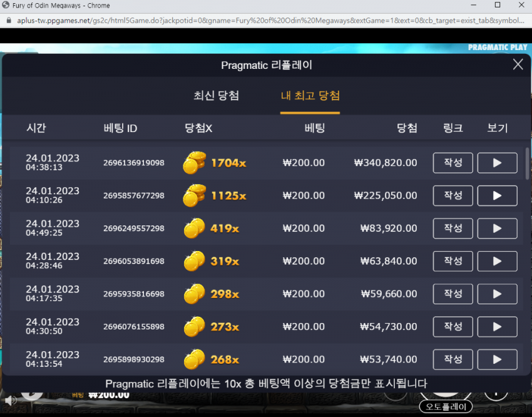Click the timestamp 04:17:35
Screen dimensions: 532x417
tap(44, 298)
